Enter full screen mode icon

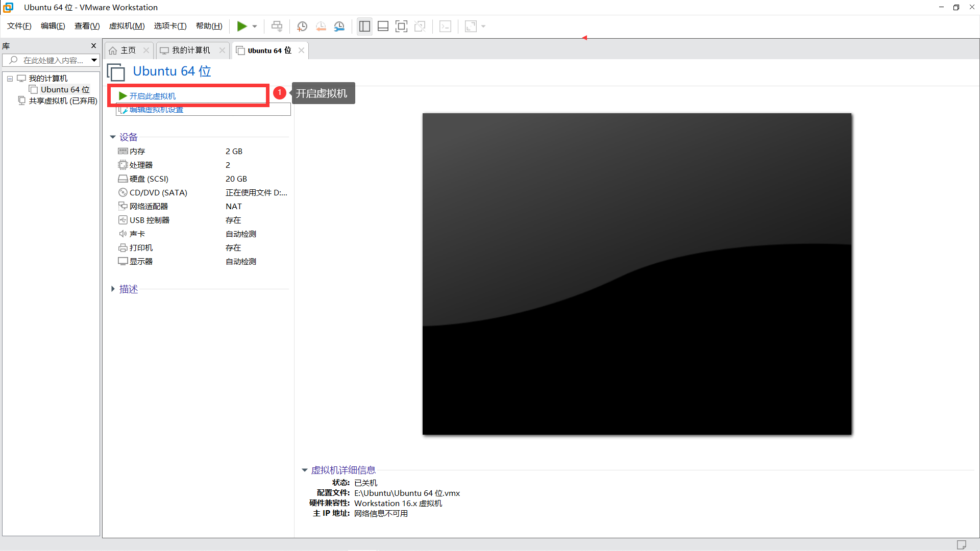tap(402, 27)
